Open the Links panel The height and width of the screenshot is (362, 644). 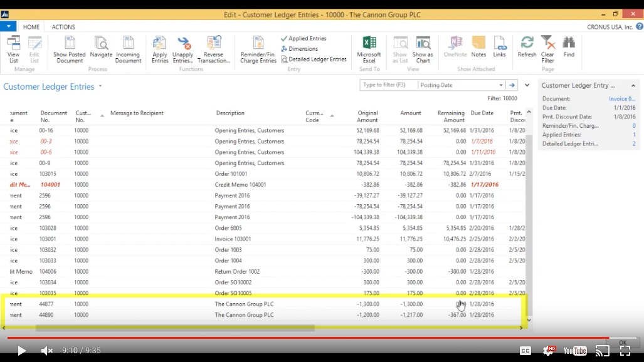[499, 46]
